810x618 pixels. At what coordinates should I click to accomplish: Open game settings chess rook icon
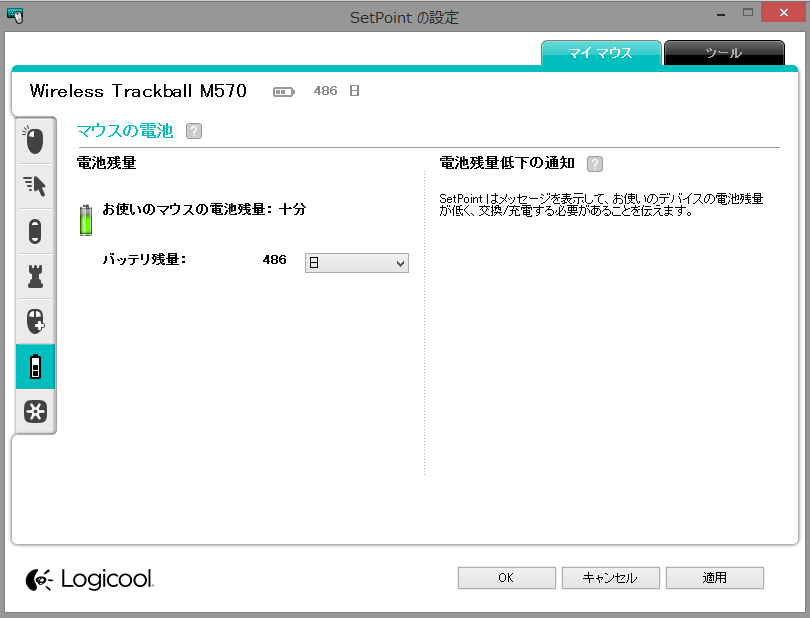coord(35,276)
